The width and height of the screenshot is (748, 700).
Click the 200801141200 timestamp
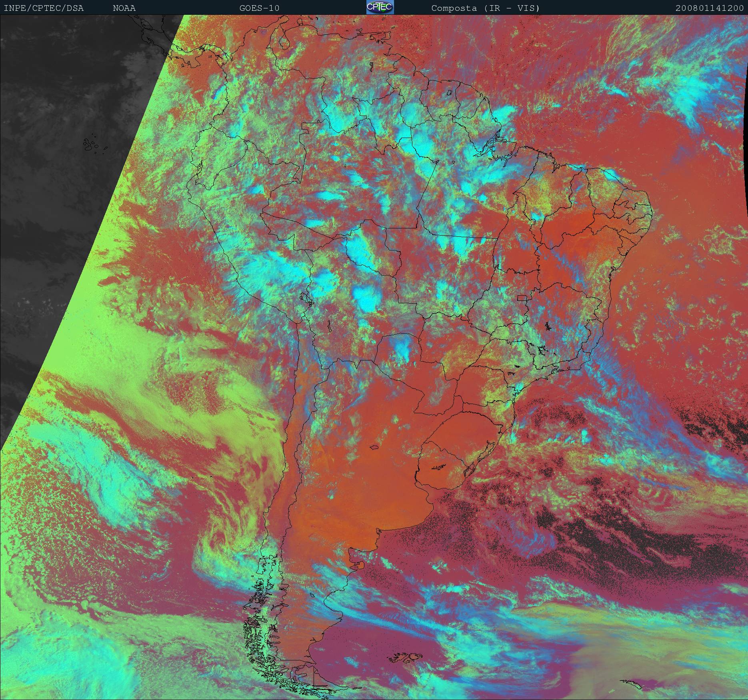pyautogui.click(x=709, y=8)
